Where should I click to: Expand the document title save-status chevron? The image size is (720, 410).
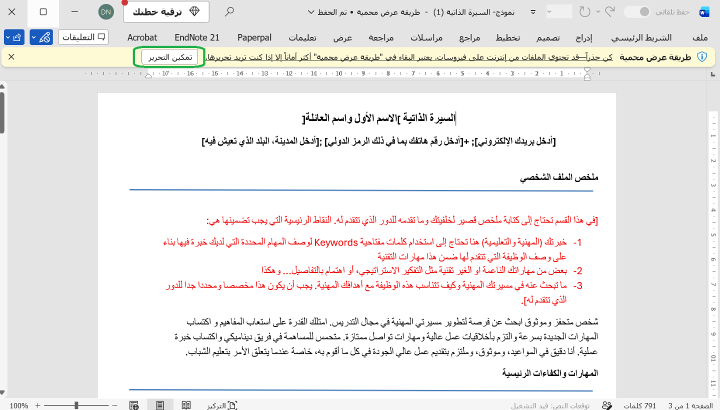(x=311, y=12)
